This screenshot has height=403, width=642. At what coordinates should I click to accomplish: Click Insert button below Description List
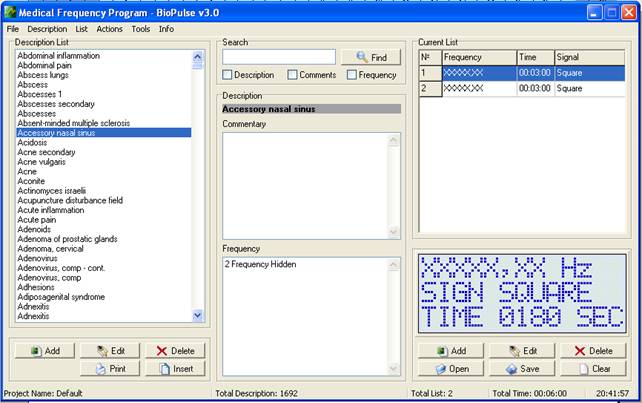pyautogui.click(x=175, y=369)
